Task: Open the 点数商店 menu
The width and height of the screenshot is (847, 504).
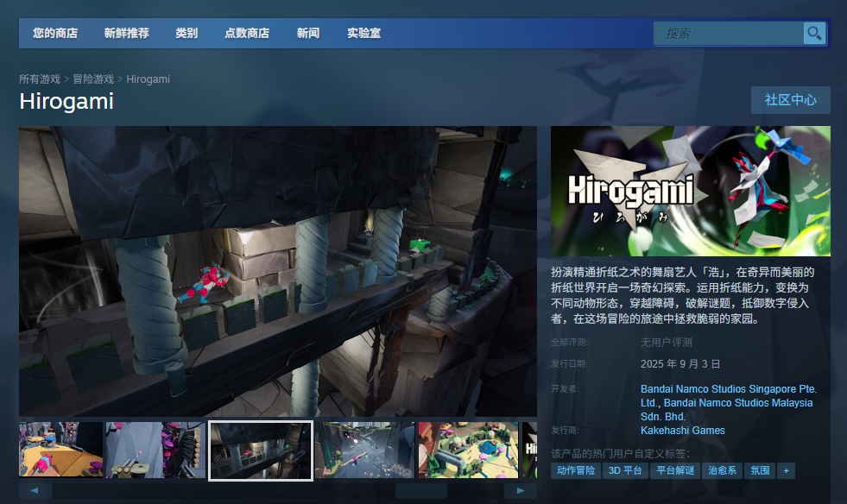Action: click(247, 33)
